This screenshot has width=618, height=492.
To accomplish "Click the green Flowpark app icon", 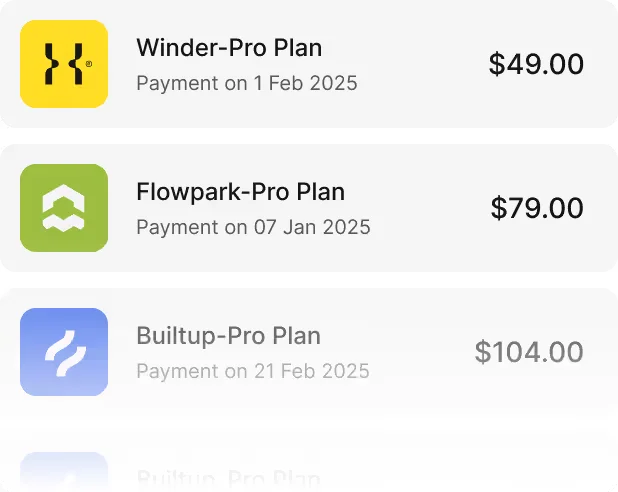I will click(64, 208).
